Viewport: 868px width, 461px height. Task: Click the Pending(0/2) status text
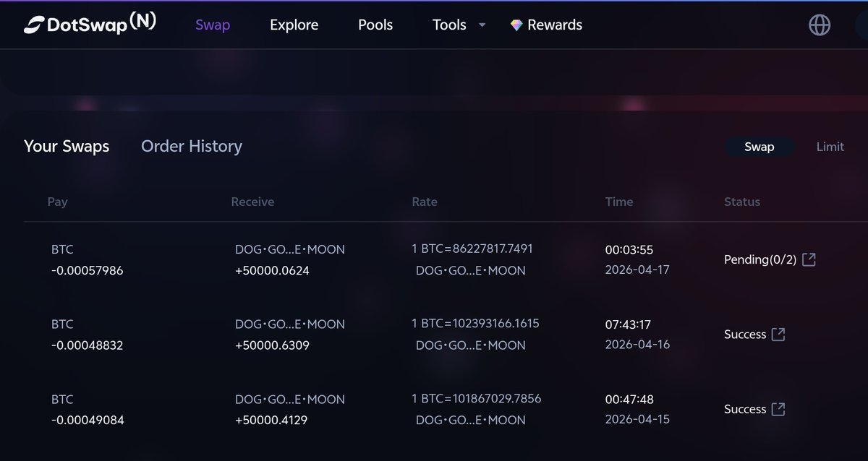[760, 259]
